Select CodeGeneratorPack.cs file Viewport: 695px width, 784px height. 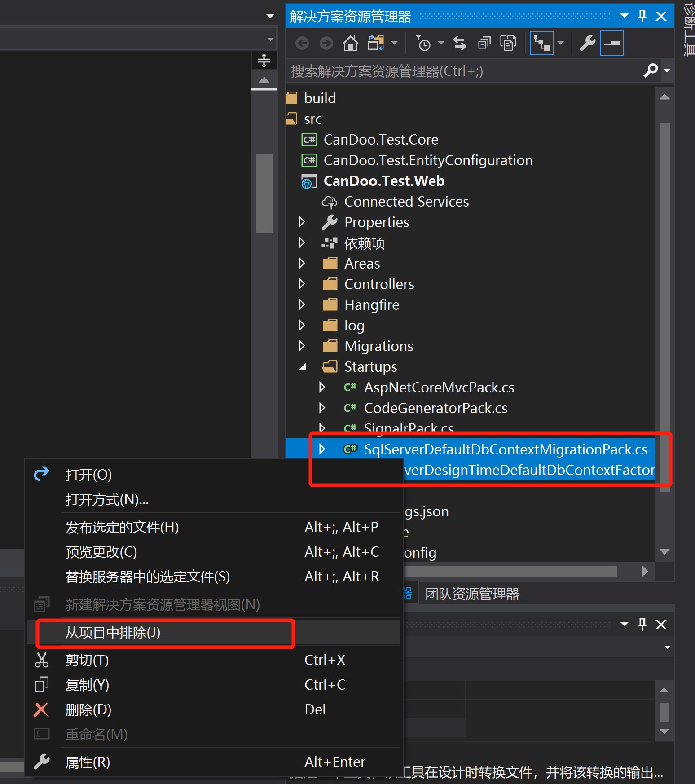[x=435, y=408]
